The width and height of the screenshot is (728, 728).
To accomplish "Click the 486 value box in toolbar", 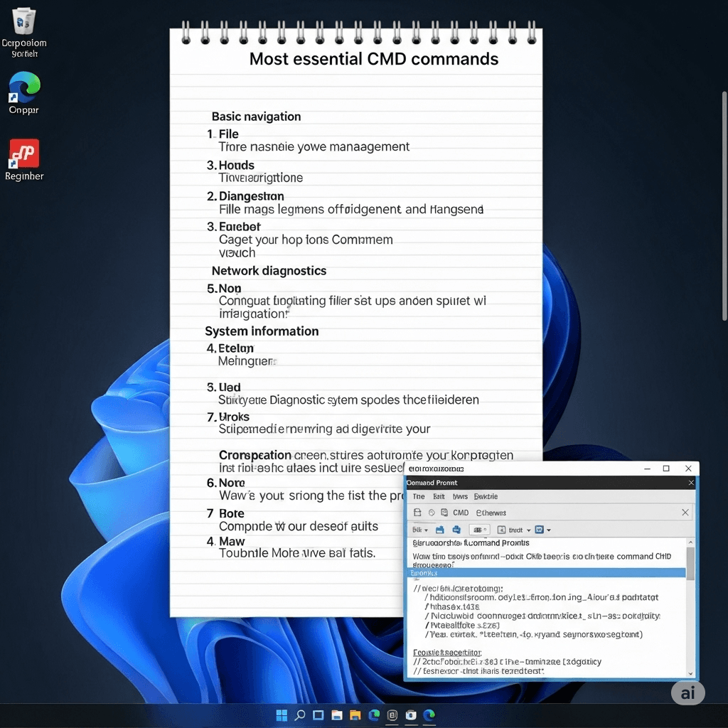I will pos(479,530).
